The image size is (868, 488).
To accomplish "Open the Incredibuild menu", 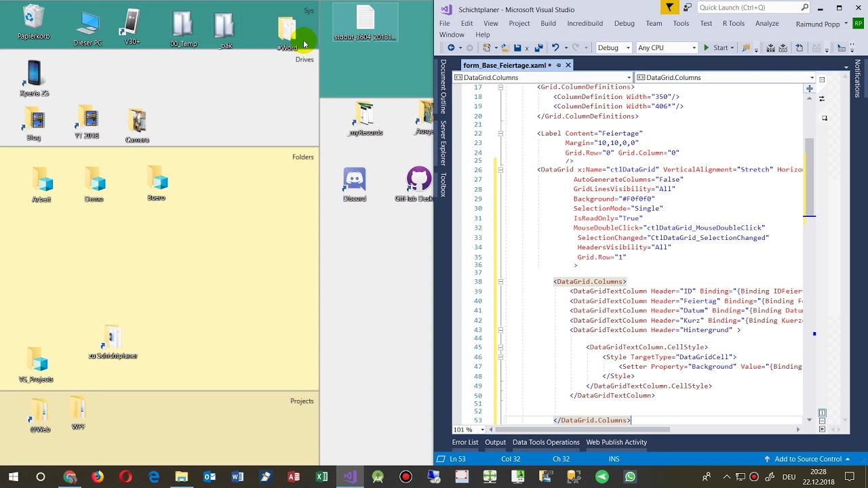I will pyautogui.click(x=585, y=23).
